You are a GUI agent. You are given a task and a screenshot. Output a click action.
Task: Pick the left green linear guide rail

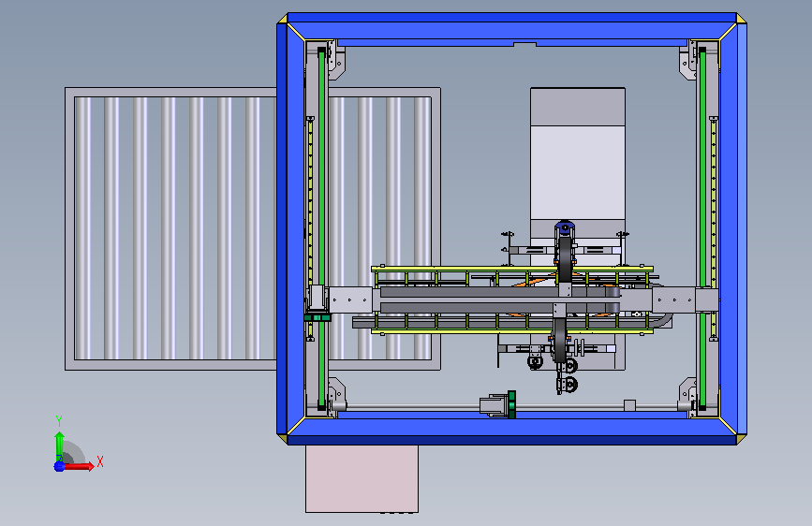tap(321, 227)
